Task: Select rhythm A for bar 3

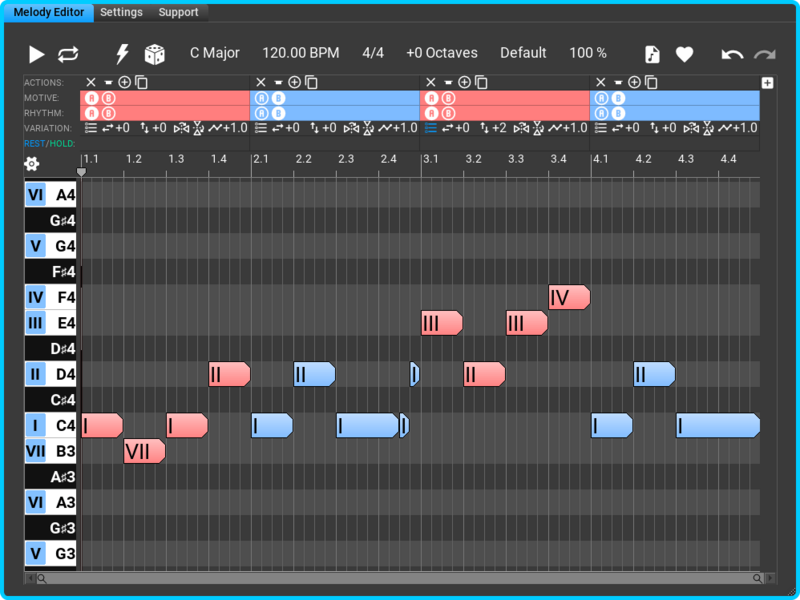Action: (x=431, y=113)
